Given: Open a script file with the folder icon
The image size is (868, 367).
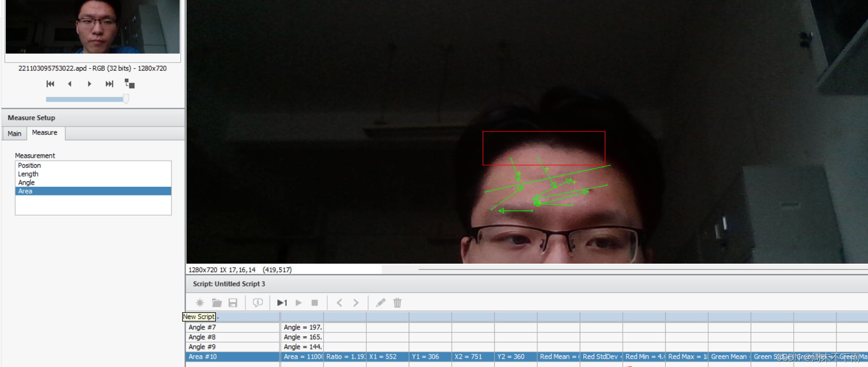Looking at the screenshot, I should (x=216, y=303).
